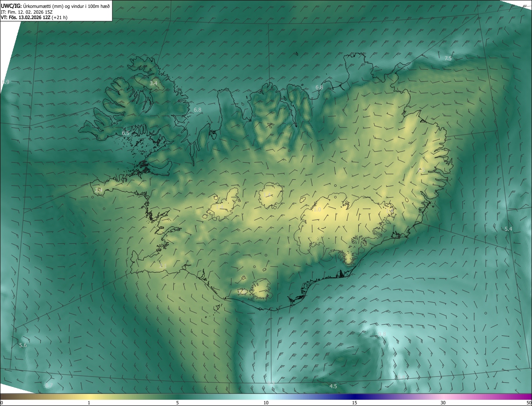Click the pink 30 mark on the color bar
This screenshot has height=406, width=532.
tap(443, 403)
